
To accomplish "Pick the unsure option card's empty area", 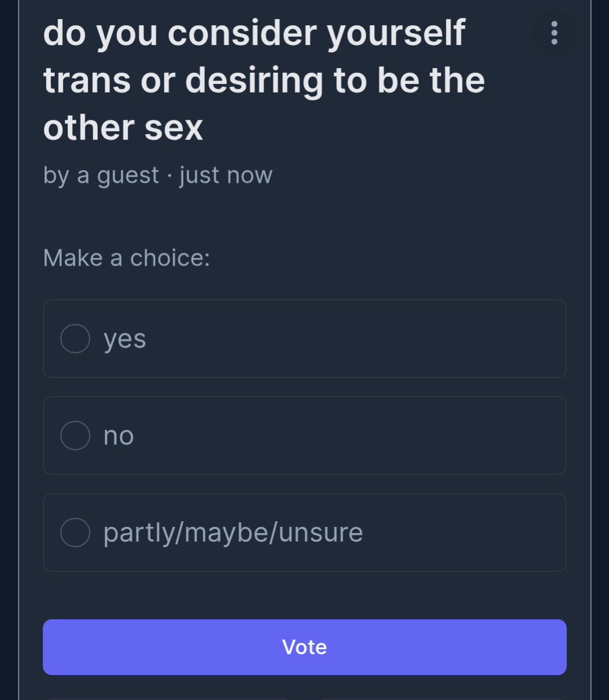I will (x=463, y=532).
